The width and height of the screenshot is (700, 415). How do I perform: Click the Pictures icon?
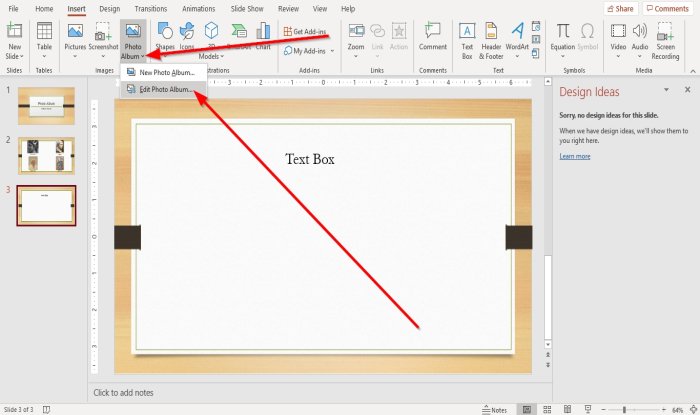point(75,31)
